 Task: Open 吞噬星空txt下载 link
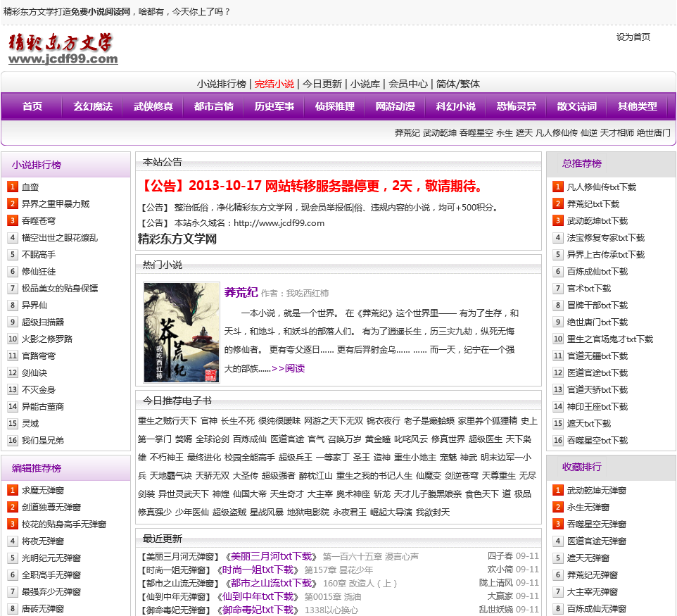coord(597,440)
